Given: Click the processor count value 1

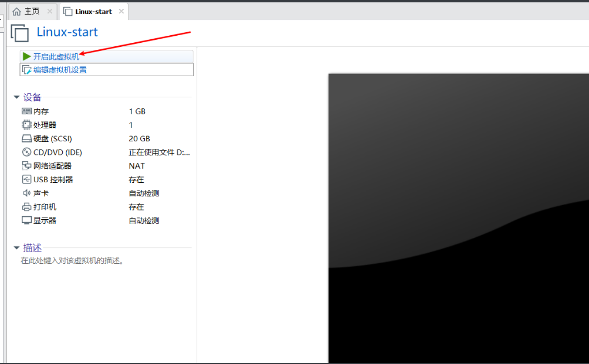Looking at the screenshot, I should coord(131,125).
